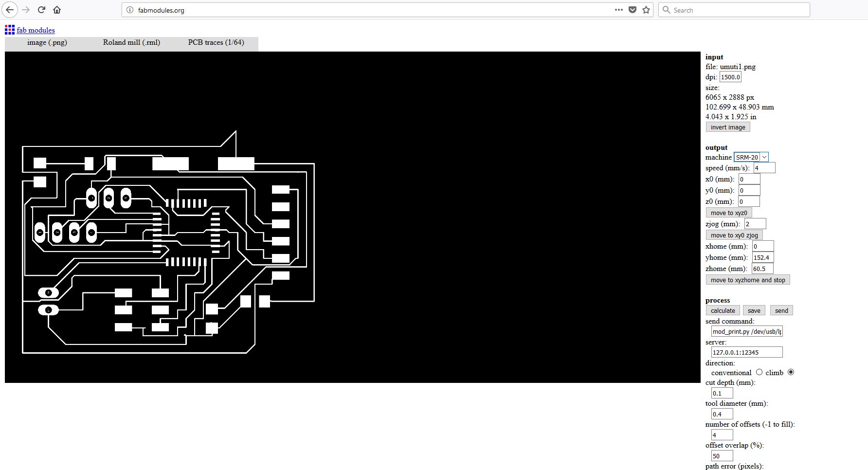Click the calculate button

[x=723, y=310]
